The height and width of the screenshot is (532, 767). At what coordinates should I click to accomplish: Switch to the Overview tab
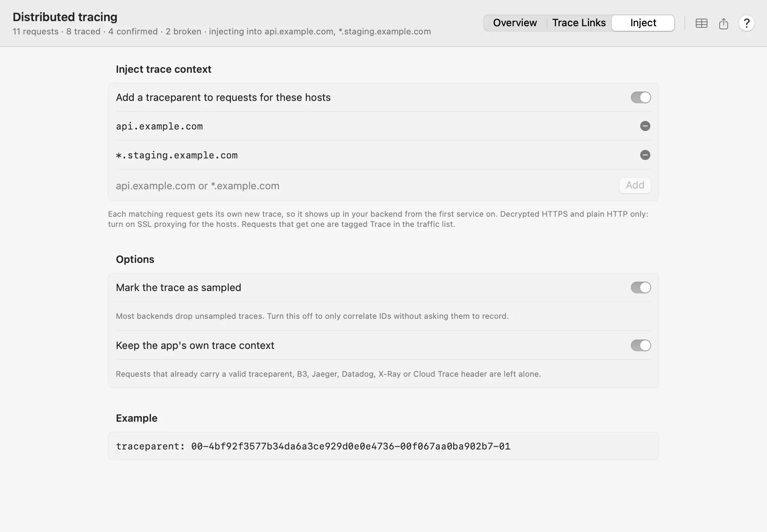[515, 23]
